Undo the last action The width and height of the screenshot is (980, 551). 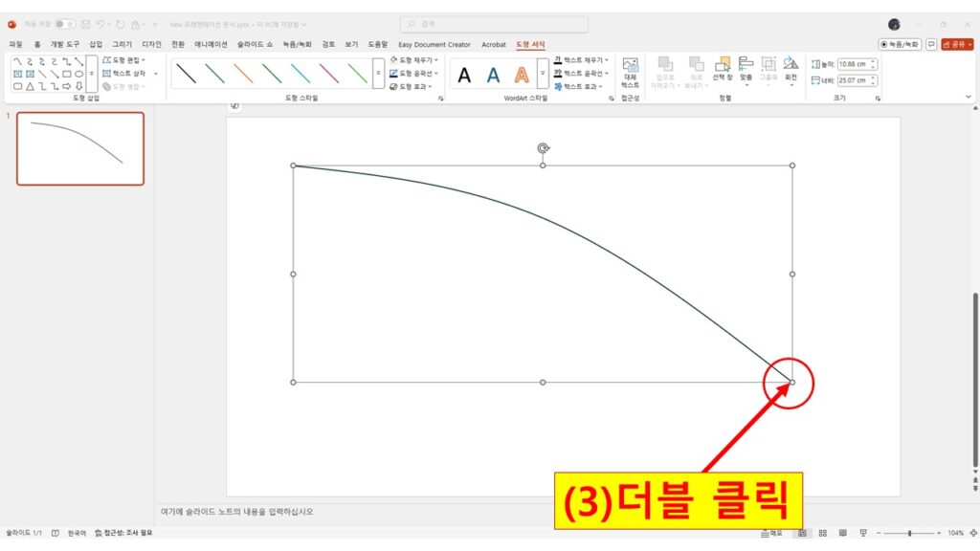(x=100, y=24)
